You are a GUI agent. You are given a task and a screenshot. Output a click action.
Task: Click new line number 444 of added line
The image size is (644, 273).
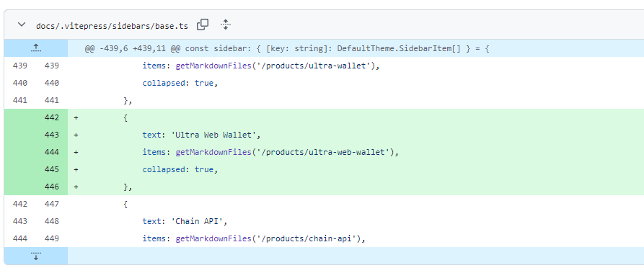[52, 152]
